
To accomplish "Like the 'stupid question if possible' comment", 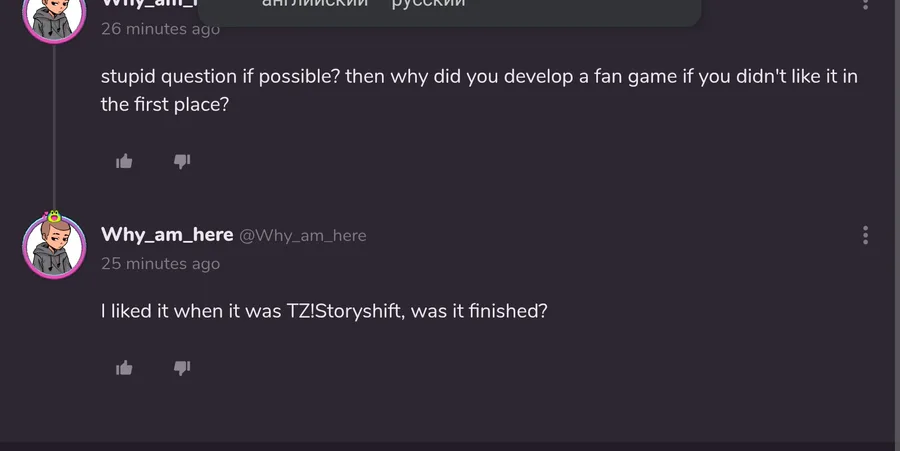I will point(124,162).
